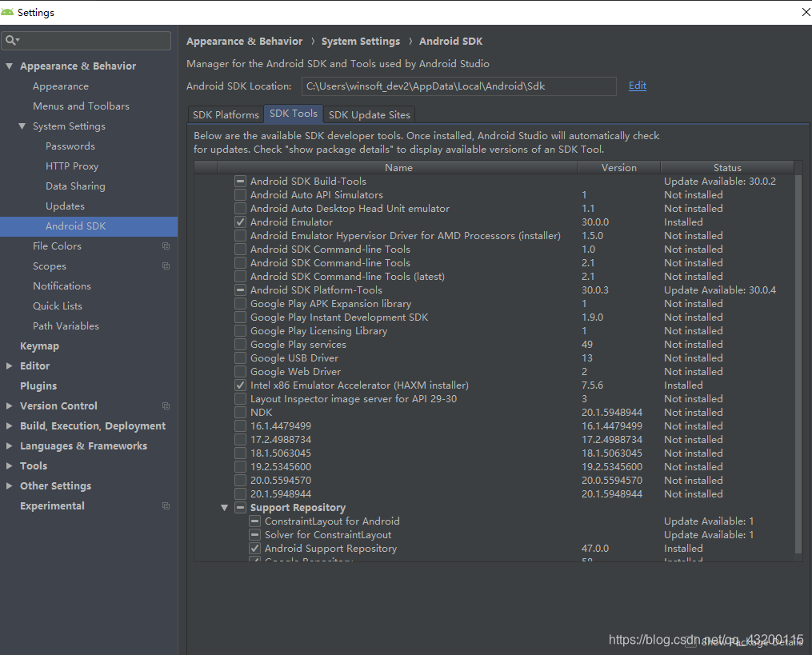The width and height of the screenshot is (812, 655).
Task: Click the 'Update Available: 30.0.4' status cell
Action: click(720, 290)
